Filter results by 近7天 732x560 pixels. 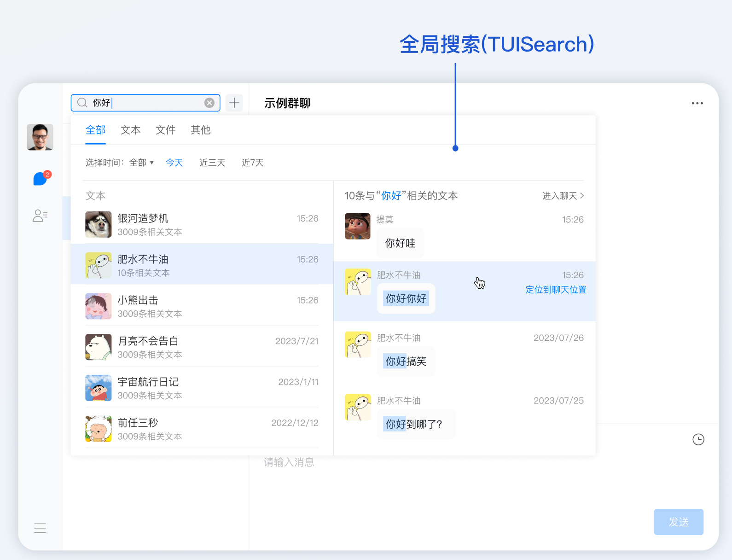pyautogui.click(x=253, y=163)
